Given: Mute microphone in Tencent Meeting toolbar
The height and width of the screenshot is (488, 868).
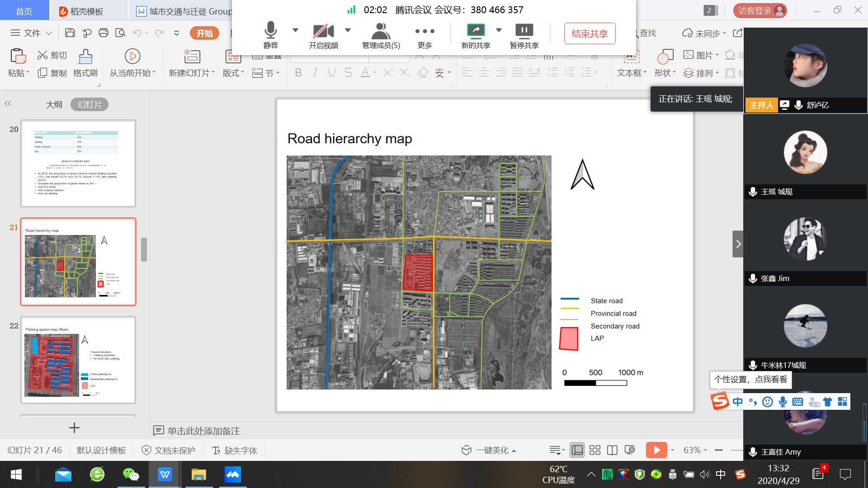Looking at the screenshot, I should [270, 31].
